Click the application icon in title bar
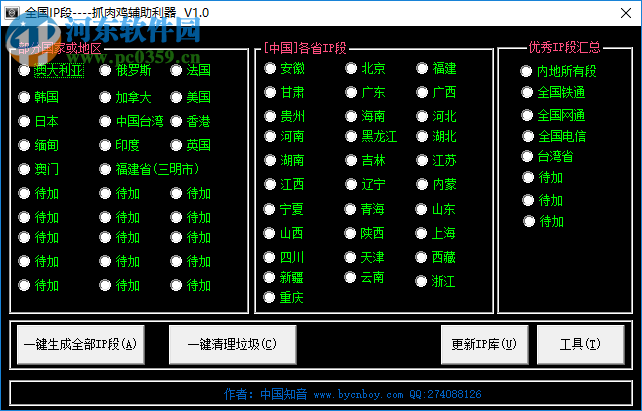The width and height of the screenshot is (642, 411). click(11, 13)
